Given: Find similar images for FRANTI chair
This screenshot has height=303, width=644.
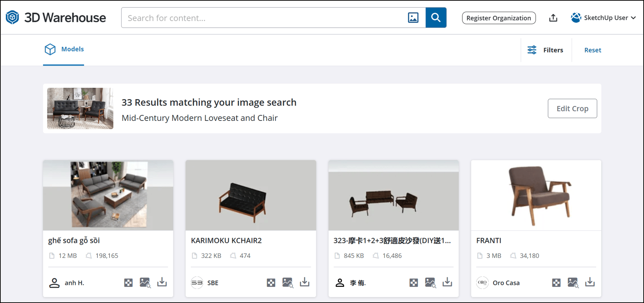Looking at the screenshot, I should point(573,282).
